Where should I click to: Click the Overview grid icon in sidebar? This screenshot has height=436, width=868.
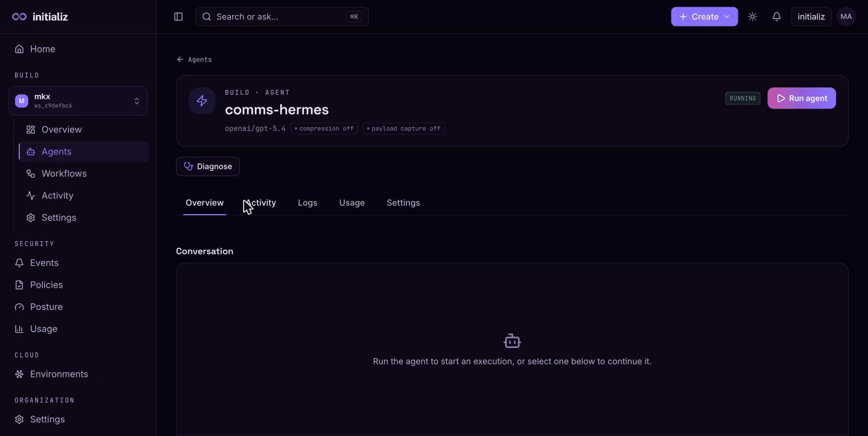(31, 130)
